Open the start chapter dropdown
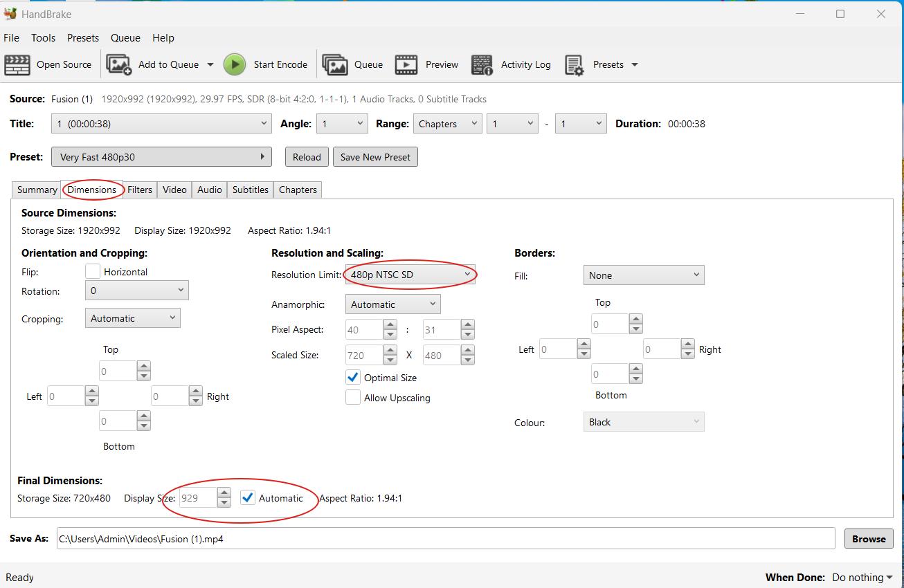The height and width of the screenshot is (588, 904). (512, 124)
